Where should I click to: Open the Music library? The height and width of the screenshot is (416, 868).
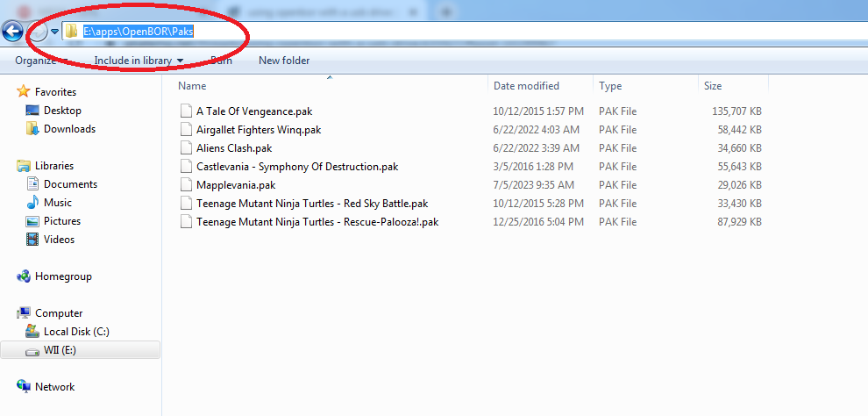click(58, 202)
